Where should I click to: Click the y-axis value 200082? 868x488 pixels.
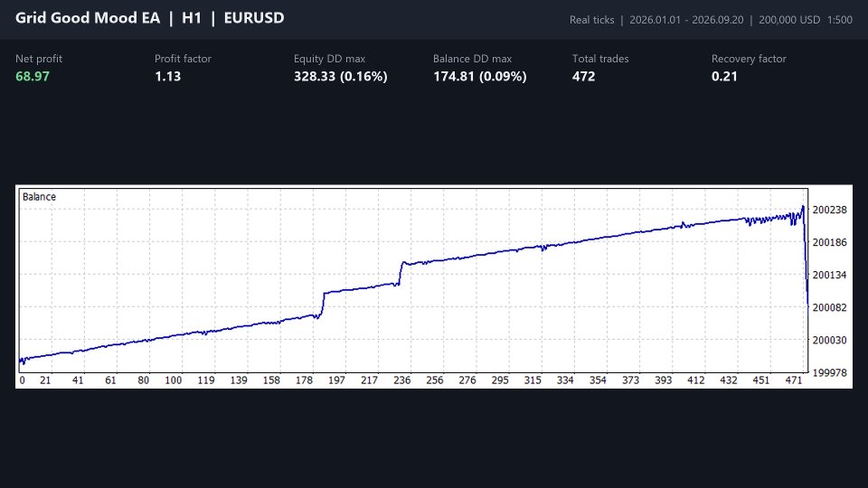829,307
